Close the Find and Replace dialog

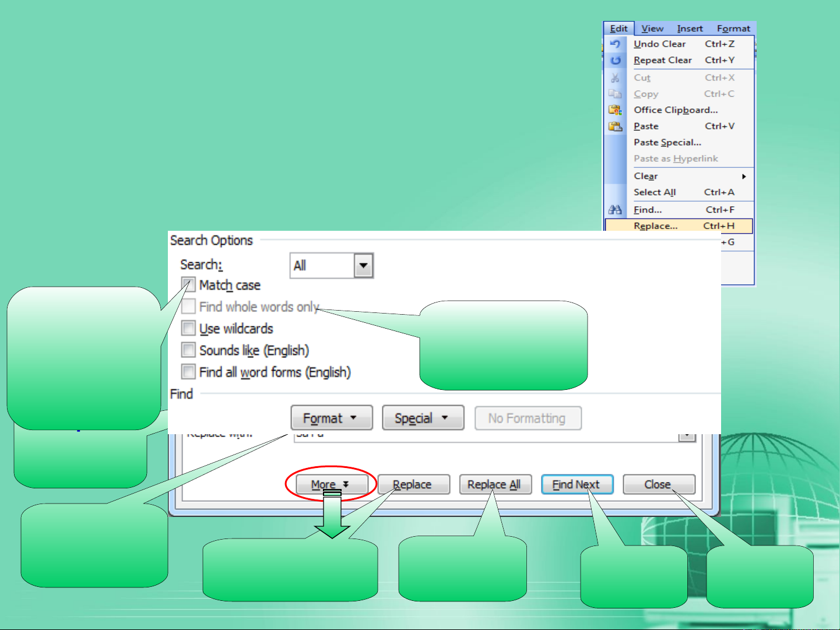click(659, 484)
